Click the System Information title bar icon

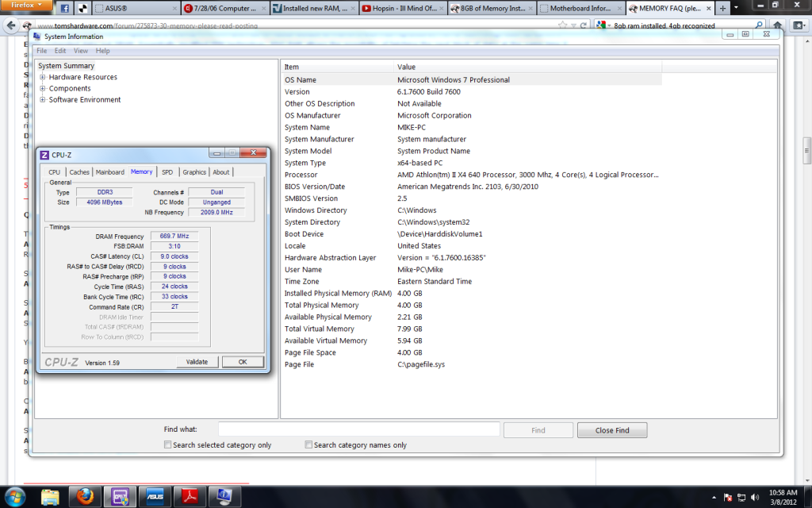(x=36, y=37)
